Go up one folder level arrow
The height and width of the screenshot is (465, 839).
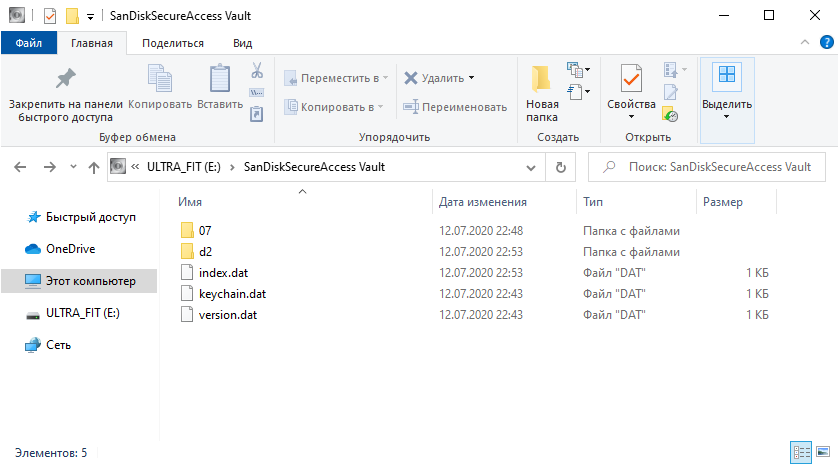pyautogui.click(x=94, y=167)
